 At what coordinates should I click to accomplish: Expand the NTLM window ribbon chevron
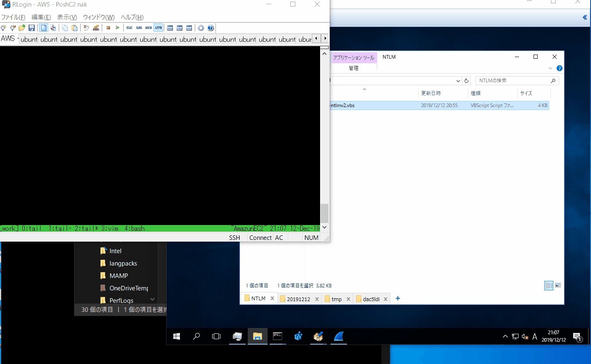tap(550, 68)
